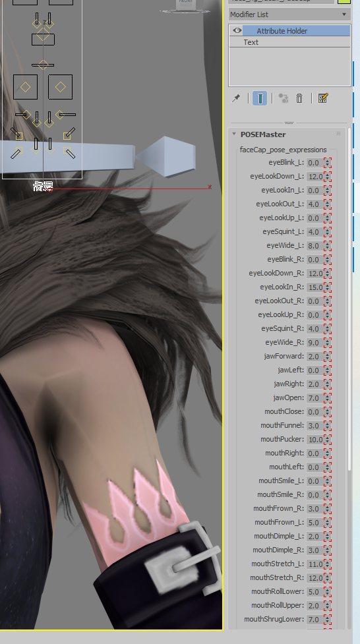Select Text entry in modifier stack

point(289,42)
